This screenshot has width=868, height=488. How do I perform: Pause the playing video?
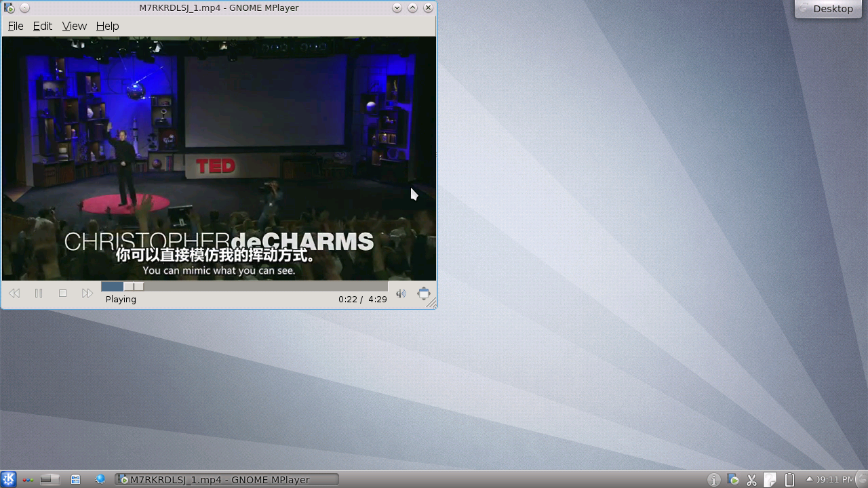coord(39,293)
